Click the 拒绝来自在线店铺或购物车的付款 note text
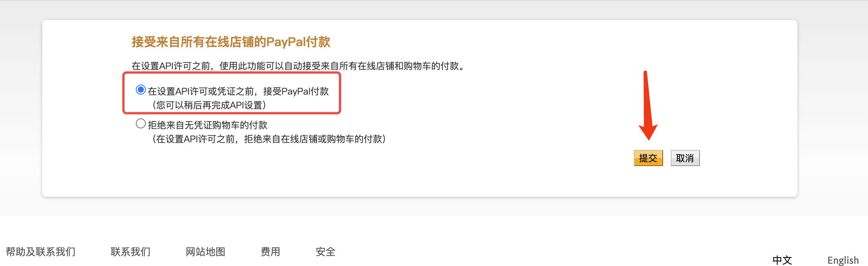This screenshot has width=868, height=266. click(x=269, y=139)
